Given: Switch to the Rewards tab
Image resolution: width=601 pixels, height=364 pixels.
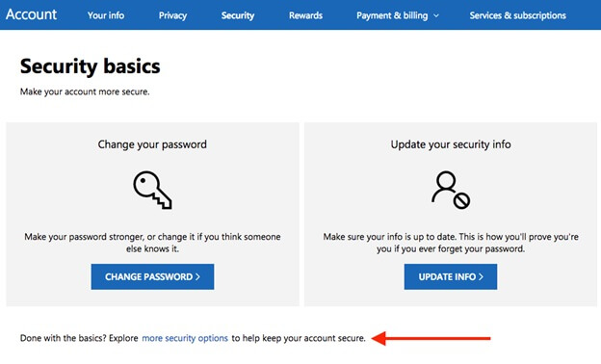Looking at the screenshot, I should pos(305,15).
